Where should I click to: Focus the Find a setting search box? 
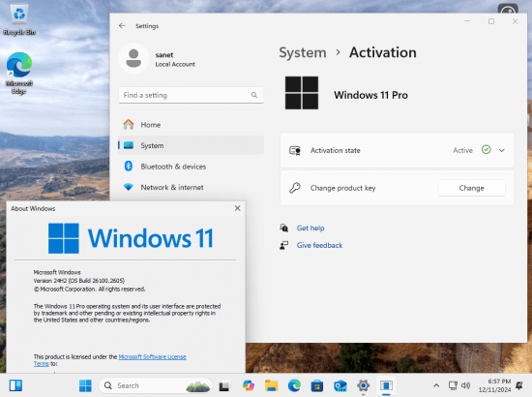191,95
